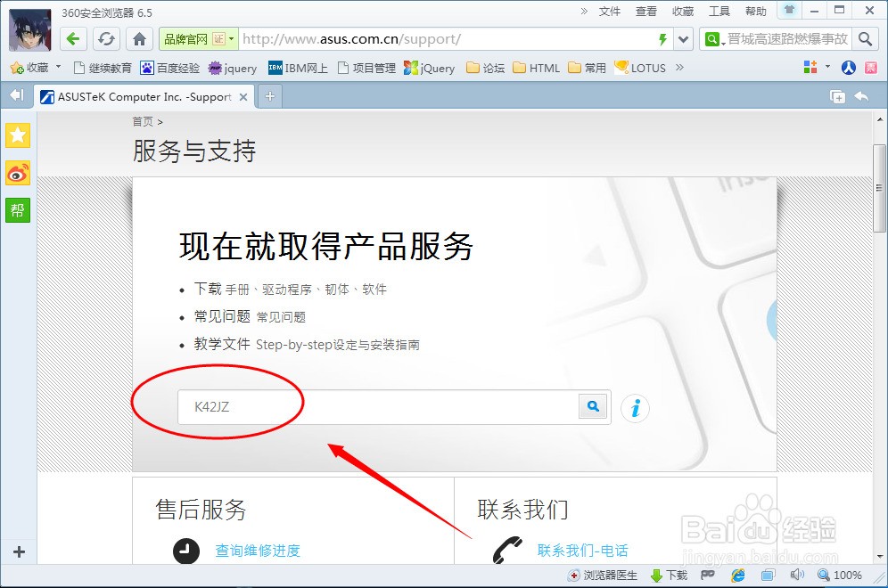Image resolution: width=888 pixels, height=588 pixels.
Task: Click the browser back arrow button
Action: point(73,39)
